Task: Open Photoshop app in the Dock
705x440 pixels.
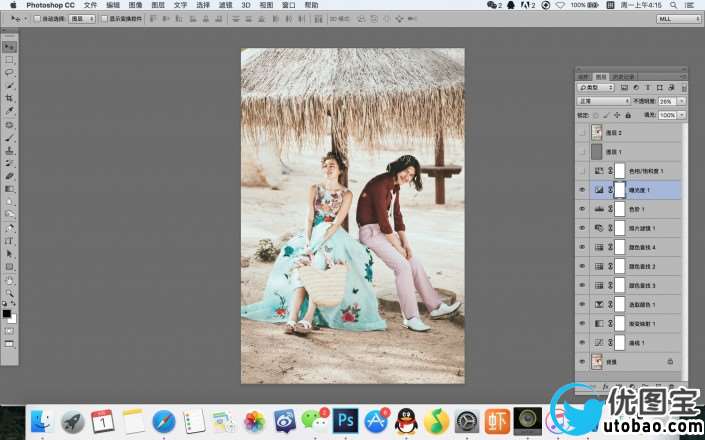Action: [345, 421]
